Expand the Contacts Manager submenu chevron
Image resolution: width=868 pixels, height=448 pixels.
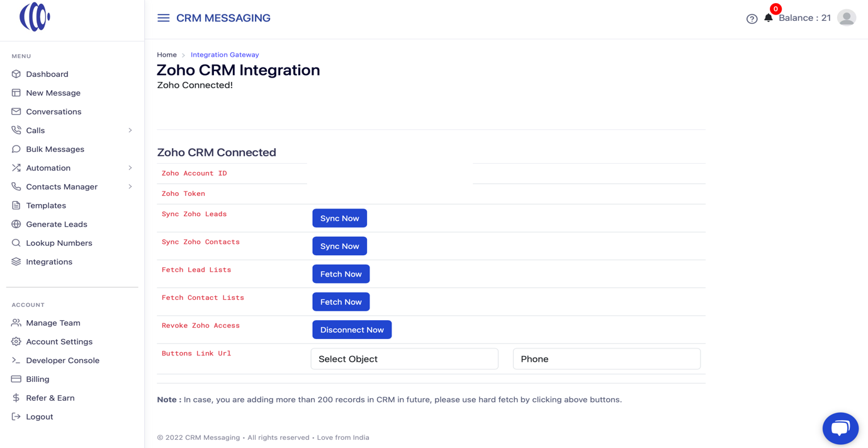(130, 187)
